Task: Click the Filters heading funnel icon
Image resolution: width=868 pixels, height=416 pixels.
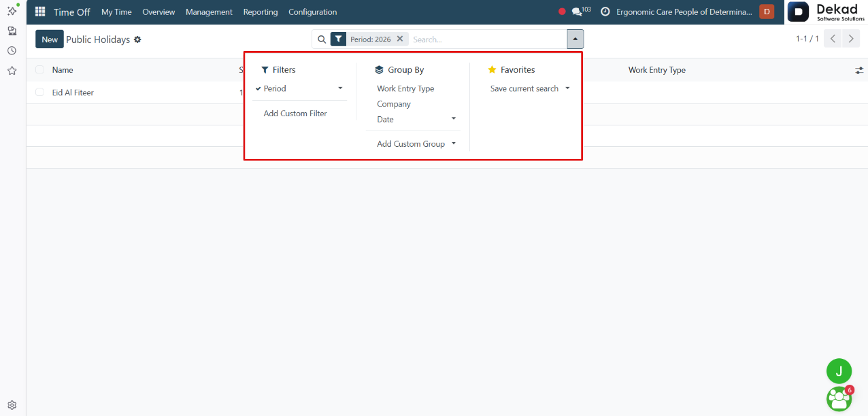Action: 265,70
